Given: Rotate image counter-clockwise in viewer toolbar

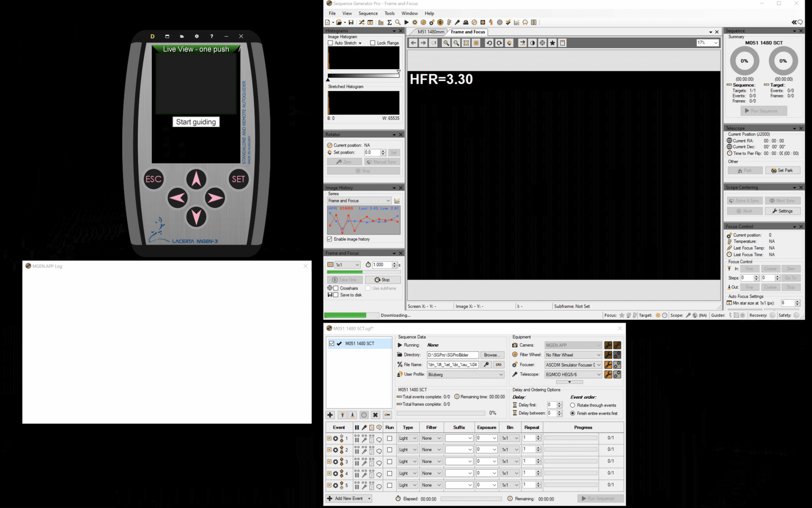Looking at the screenshot, I should pyautogui.click(x=489, y=43).
